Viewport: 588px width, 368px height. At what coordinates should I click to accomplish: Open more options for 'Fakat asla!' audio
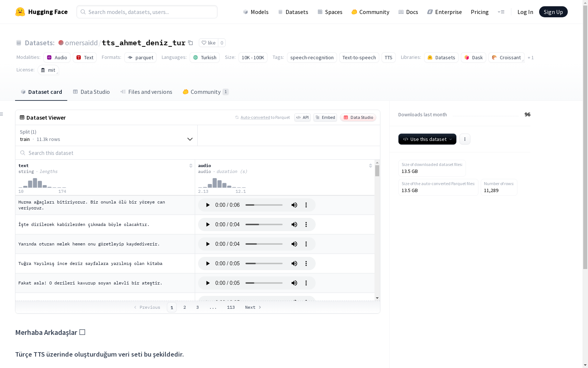(306, 283)
